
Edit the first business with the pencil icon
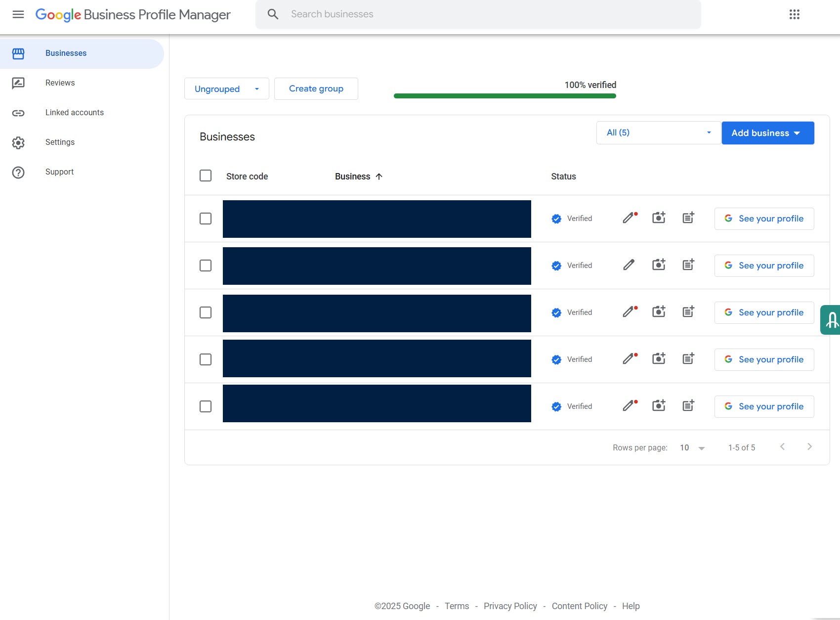coord(629,218)
